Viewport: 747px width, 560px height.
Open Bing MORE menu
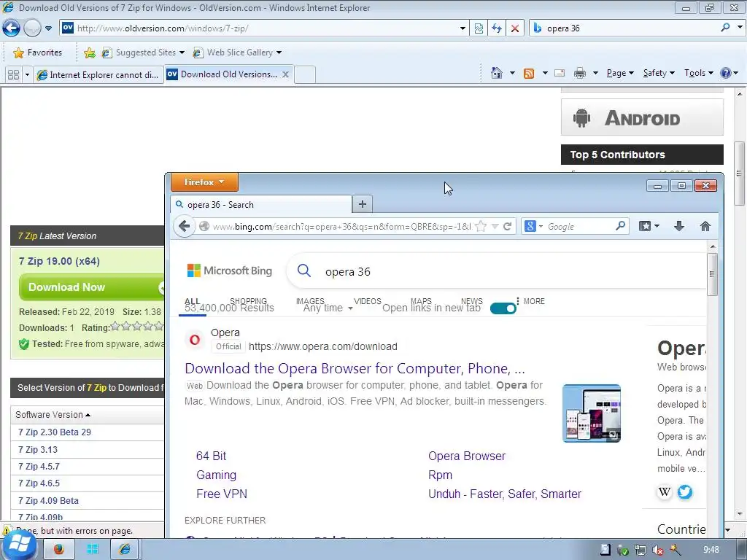point(530,301)
